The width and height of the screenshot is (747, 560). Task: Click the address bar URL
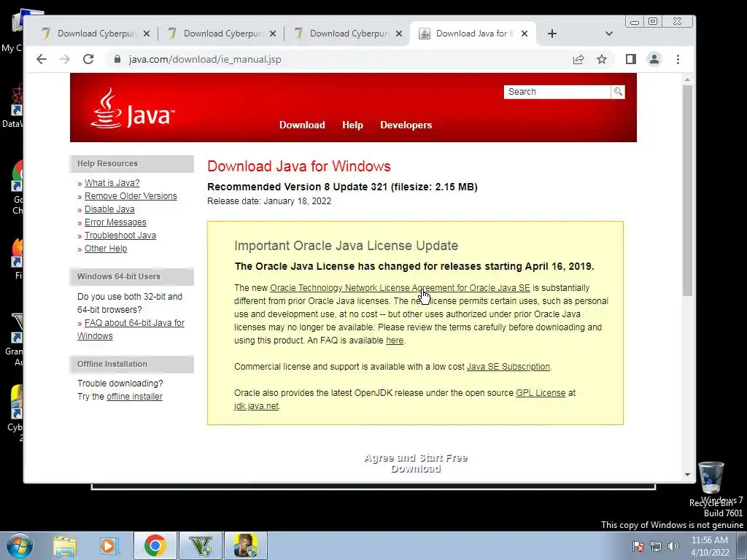coord(205,60)
